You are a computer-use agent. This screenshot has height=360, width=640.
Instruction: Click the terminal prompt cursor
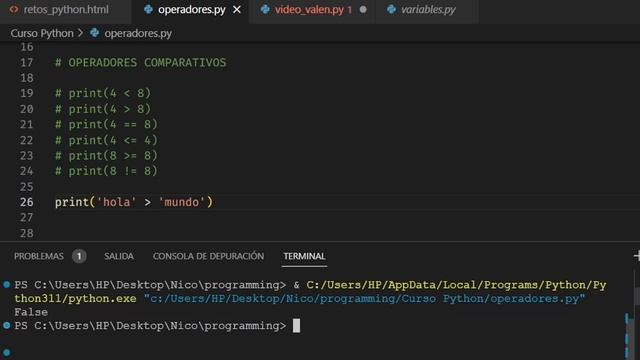[x=296, y=326]
